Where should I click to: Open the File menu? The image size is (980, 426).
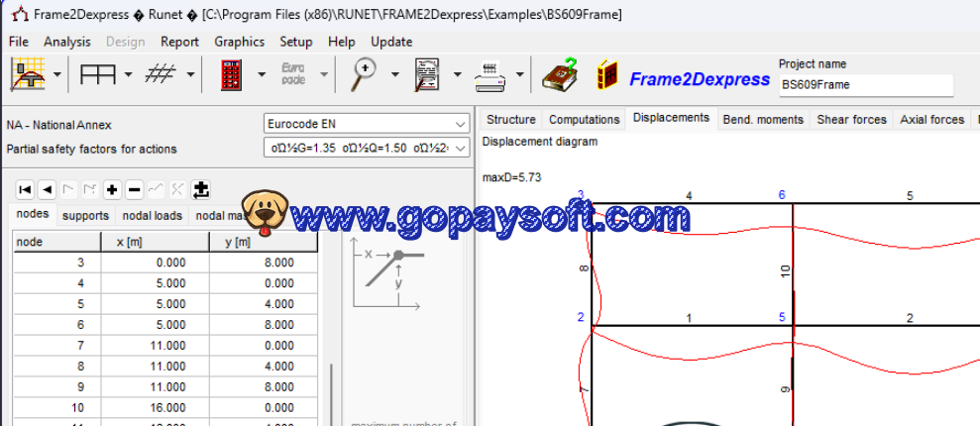click(19, 42)
